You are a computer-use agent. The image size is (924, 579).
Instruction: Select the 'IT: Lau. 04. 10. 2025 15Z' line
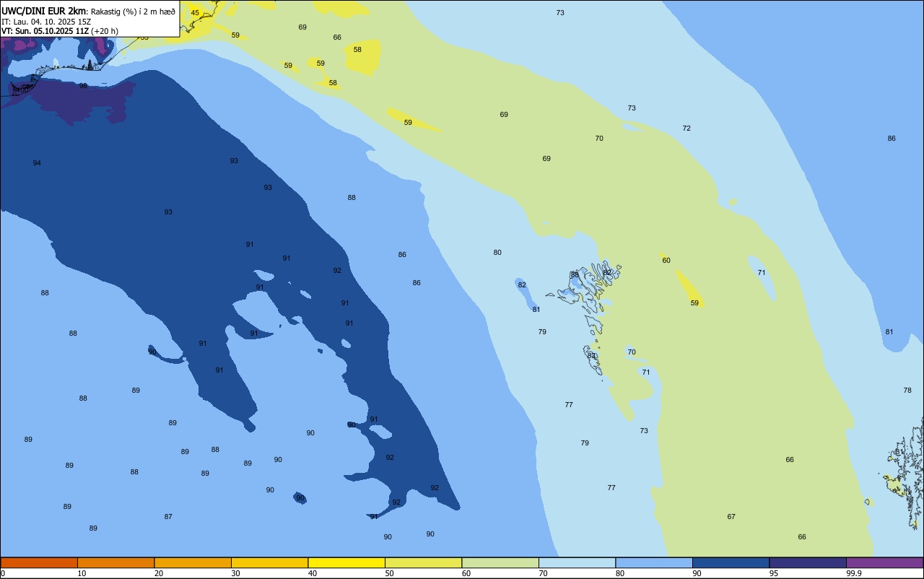(x=46, y=22)
